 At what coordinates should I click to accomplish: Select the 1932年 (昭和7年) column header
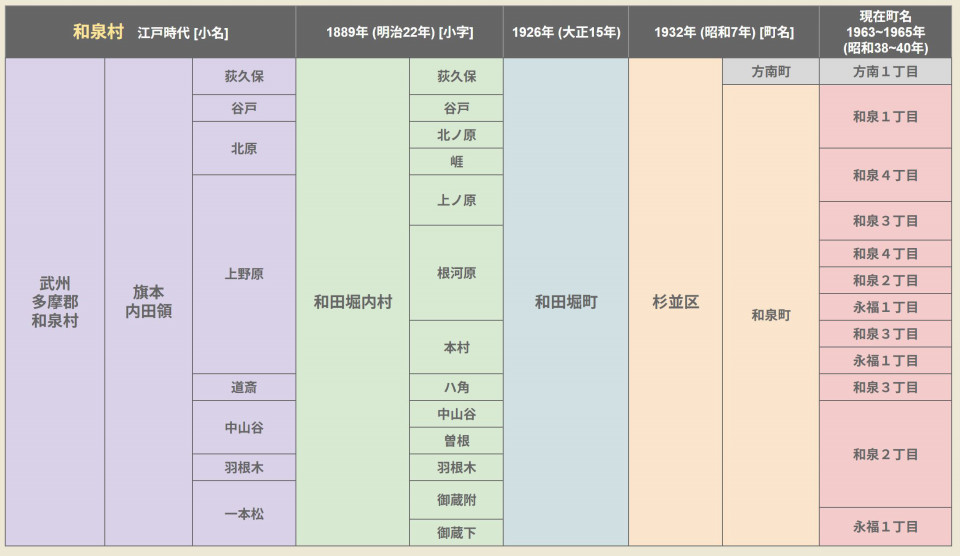pyautogui.click(x=724, y=32)
